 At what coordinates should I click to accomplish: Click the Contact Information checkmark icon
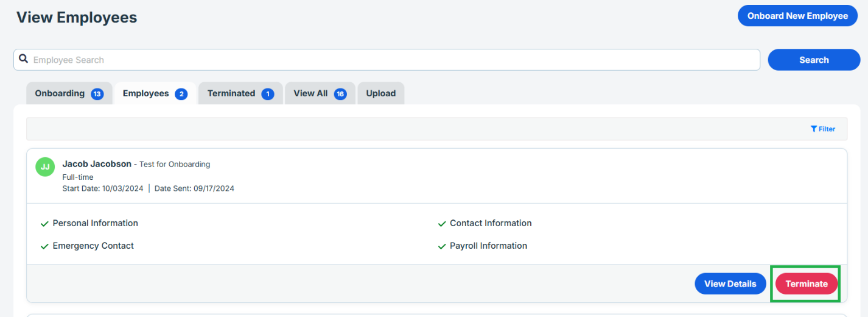coord(442,224)
